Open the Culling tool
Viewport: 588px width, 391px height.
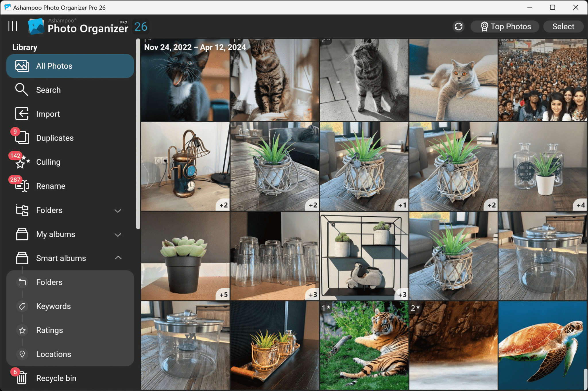point(48,162)
